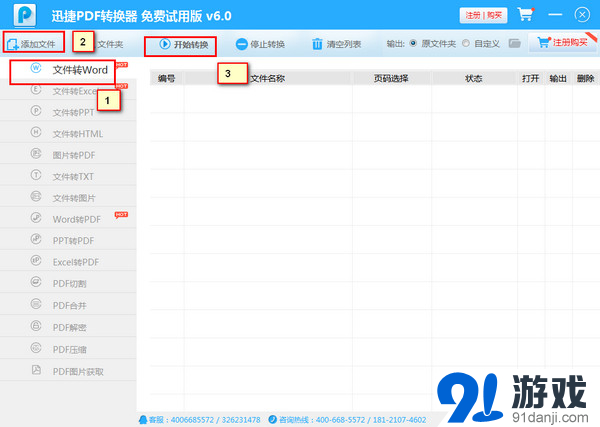This screenshot has height=427, width=600.
Task: Choose Excel转PDF in the sidebar
Action: tap(68, 262)
